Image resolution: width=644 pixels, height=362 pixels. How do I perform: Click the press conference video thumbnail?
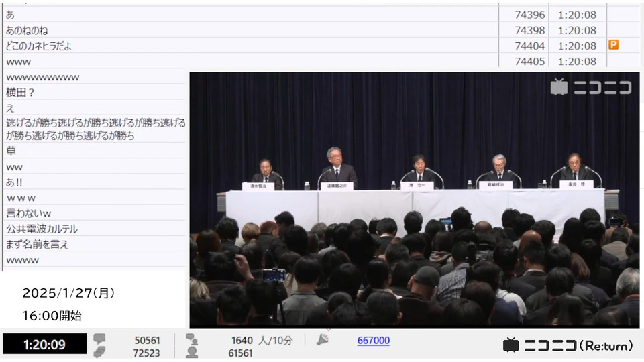tap(415, 200)
